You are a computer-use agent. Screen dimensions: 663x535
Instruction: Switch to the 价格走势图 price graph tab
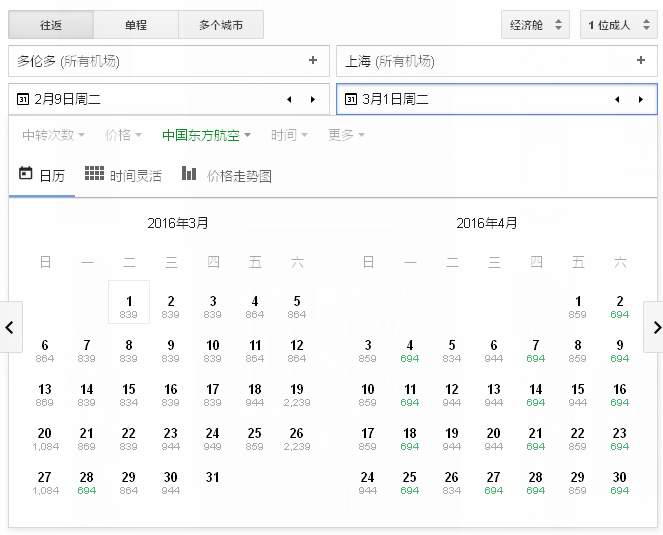[227, 175]
